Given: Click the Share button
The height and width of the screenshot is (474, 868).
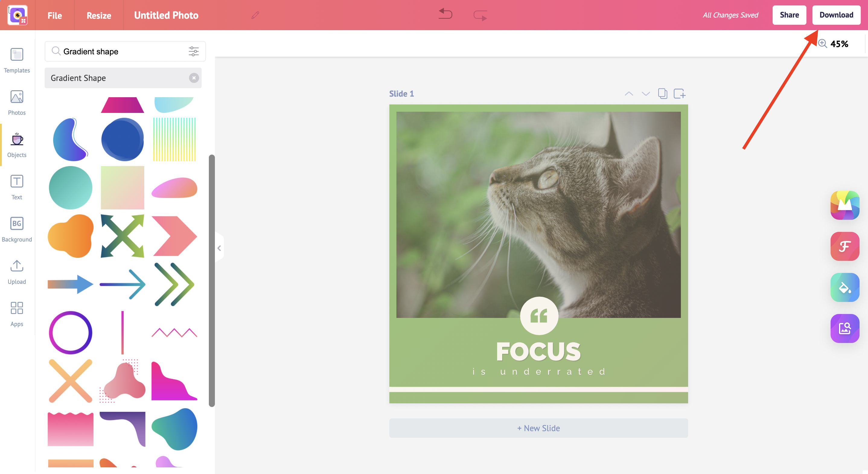Looking at the screenshot, I should (x=789, y=14).
